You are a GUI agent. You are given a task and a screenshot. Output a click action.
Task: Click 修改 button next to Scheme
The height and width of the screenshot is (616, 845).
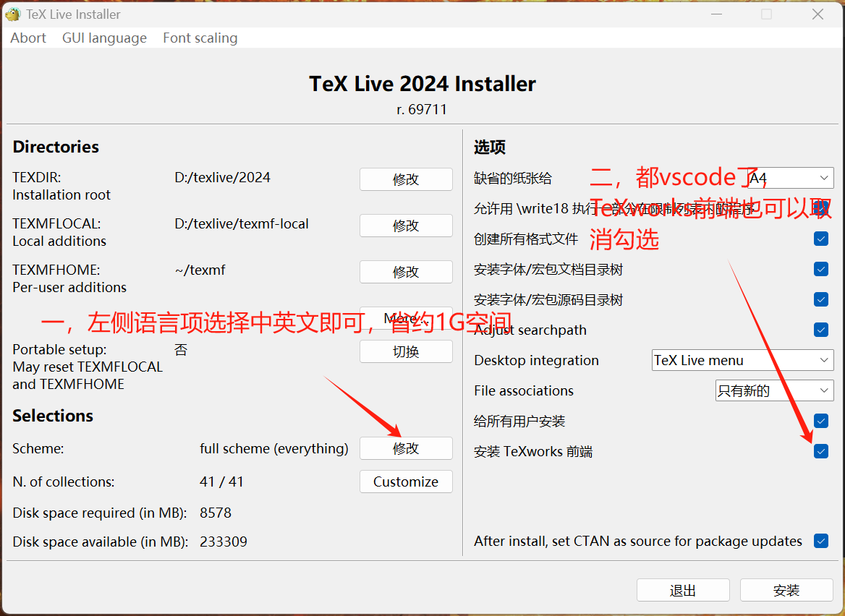click(x=406, y=448)
